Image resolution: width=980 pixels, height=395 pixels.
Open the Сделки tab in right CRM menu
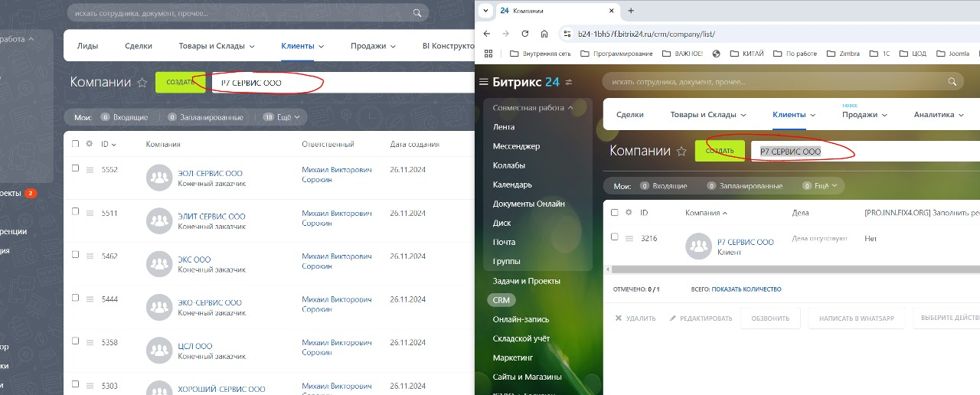coord(629,115)
